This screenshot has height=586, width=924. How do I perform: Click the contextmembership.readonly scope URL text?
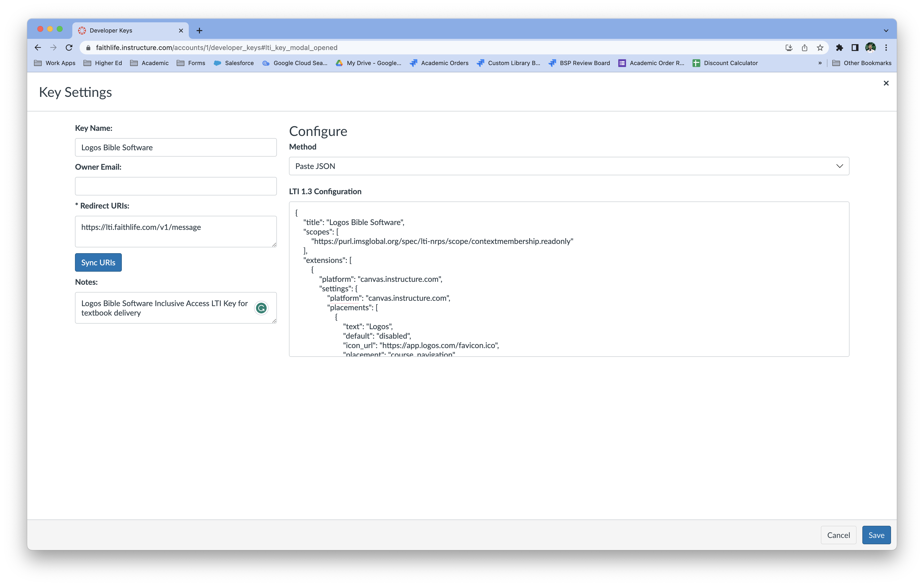442,241
